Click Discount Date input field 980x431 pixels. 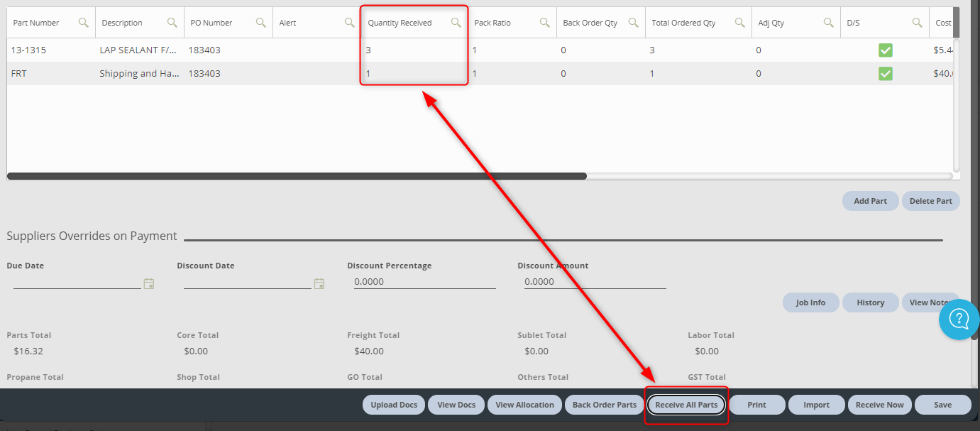click(x=247, y=282)
